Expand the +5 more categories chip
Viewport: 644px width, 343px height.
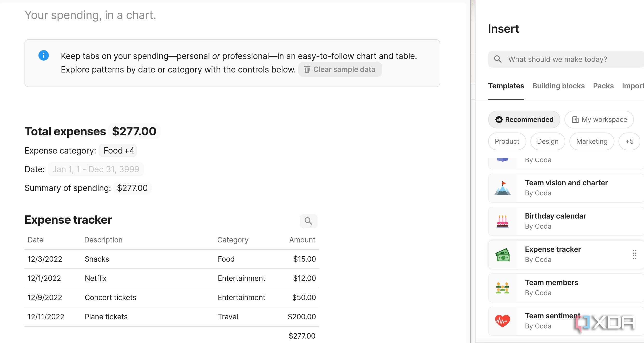(629, 141)
